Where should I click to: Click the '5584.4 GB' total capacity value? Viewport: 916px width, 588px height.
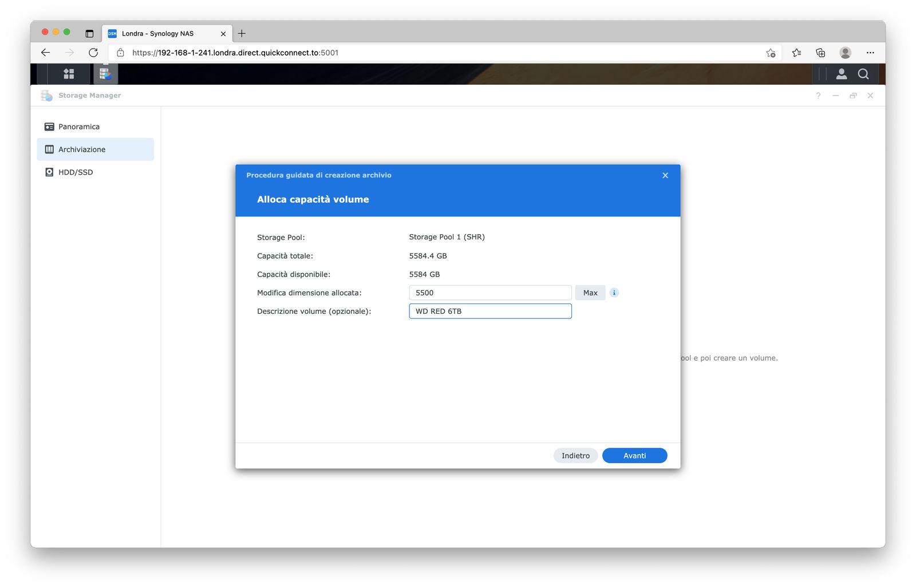(428, 256)
